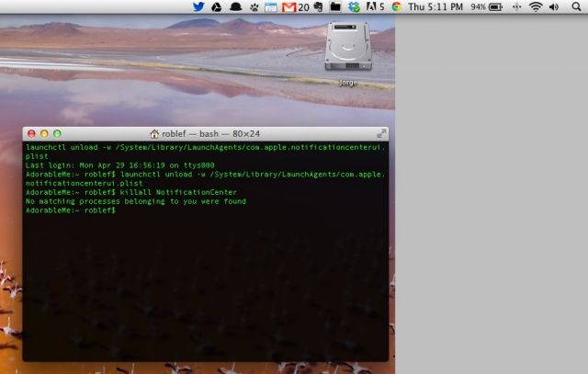
Task: Click the Twitter bird menu bar icon
Action: point(198,6)
